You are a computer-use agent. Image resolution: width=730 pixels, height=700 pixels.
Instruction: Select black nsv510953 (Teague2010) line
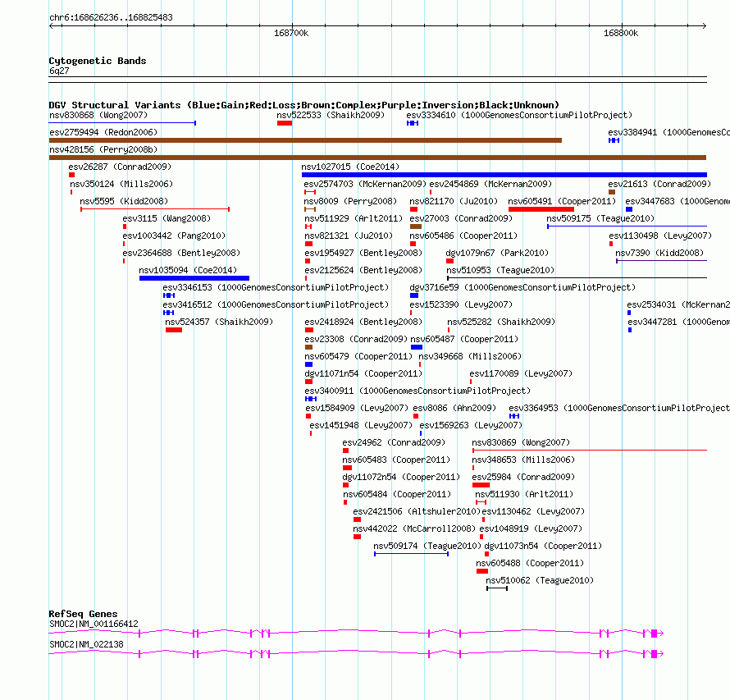[x=577, y=278]
